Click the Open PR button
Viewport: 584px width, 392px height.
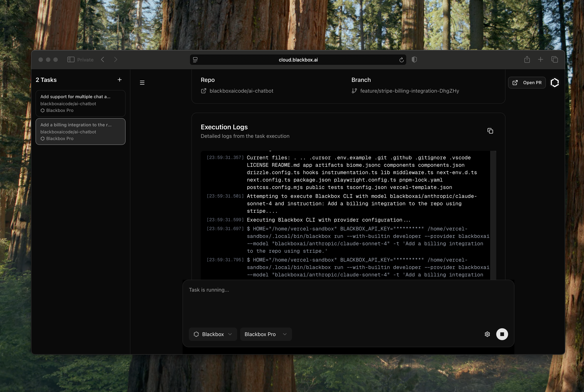coord(527,83)
